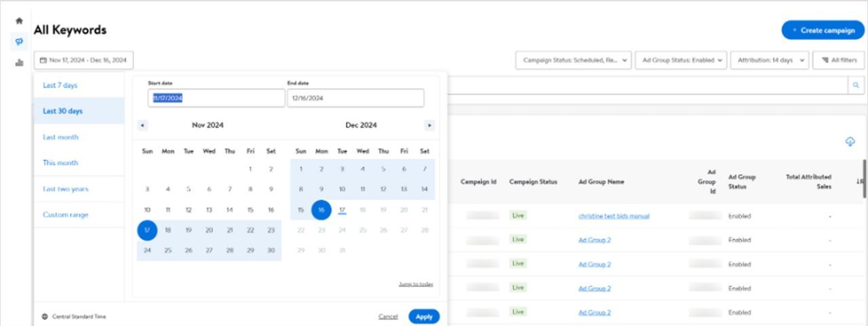
Task: Click the search magnifier icon
Action: [x=856, y=85]
